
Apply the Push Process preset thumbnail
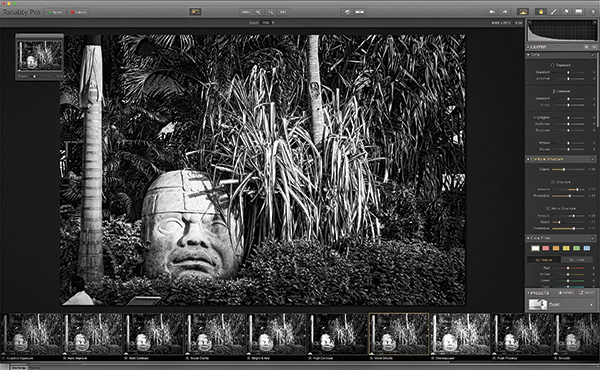point(522,334)
